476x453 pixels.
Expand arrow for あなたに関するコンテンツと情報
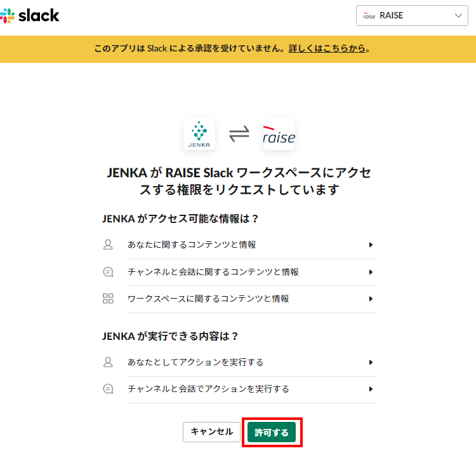tap(371, 245)
